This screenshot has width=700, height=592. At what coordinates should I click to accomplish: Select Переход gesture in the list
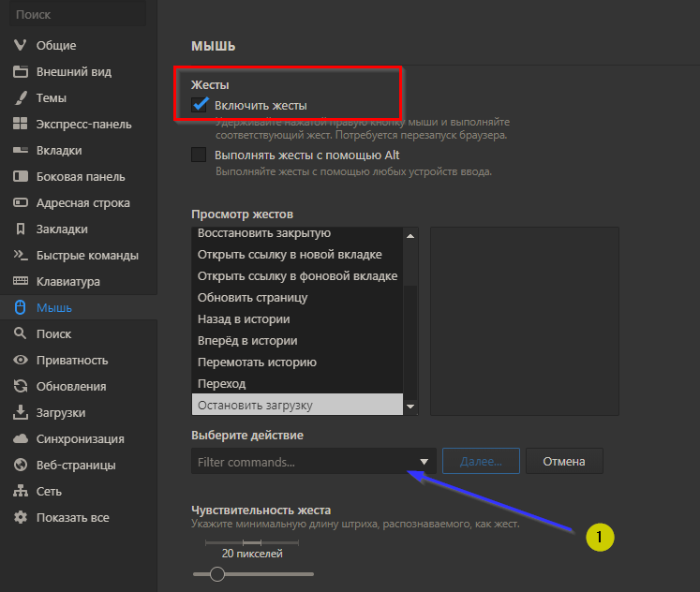point(297,383)
